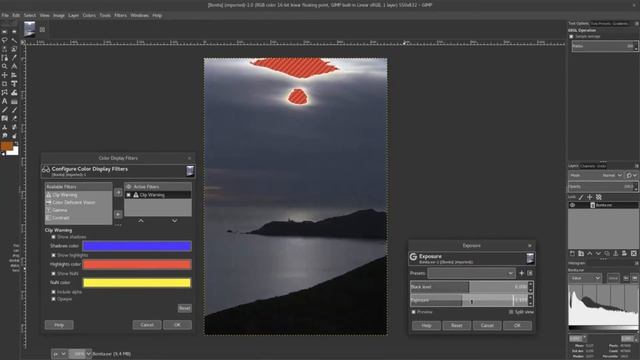The width and height of the screenshot is (640, 360).
Task: Toggle lock position and size icon
Action: [589, 197]
